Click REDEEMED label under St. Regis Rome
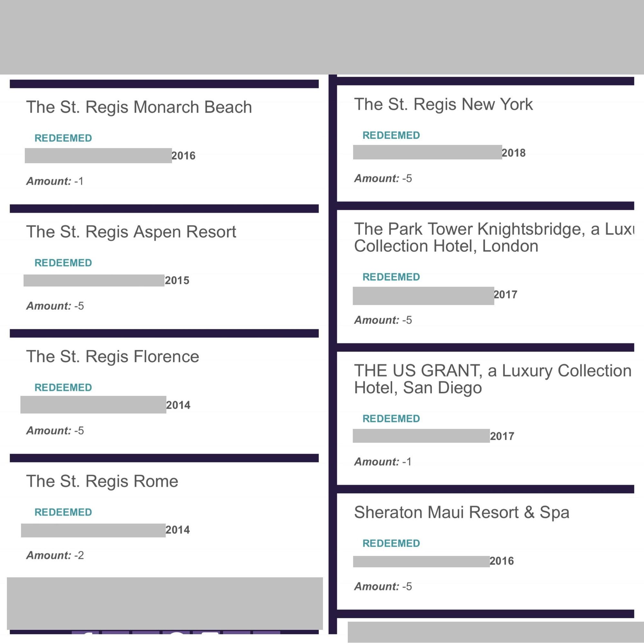This screenshot has height=644, width=644. click(x=63, y=512)
